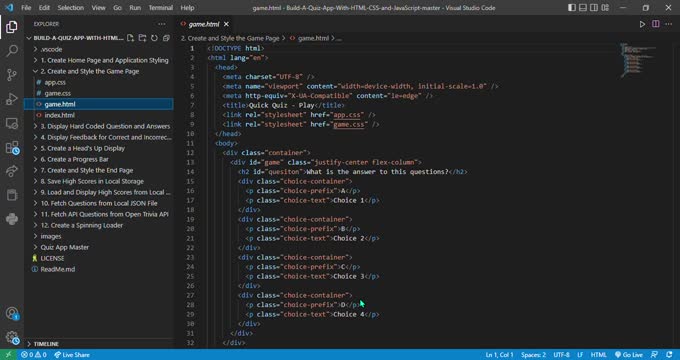Toggle the secondary side bar layout button
The image size is (680, 360).
pyautogui.click(x=594, y=7)
